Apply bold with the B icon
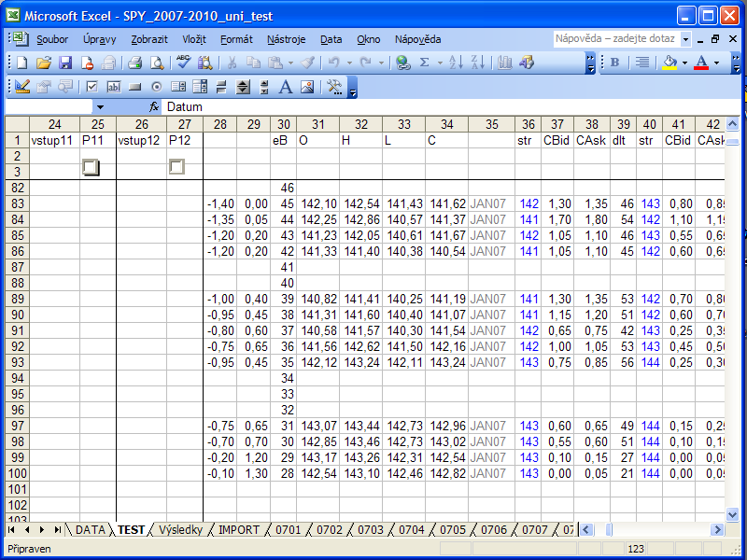This screenshot has height=560, width=747. tap(615, 63)
